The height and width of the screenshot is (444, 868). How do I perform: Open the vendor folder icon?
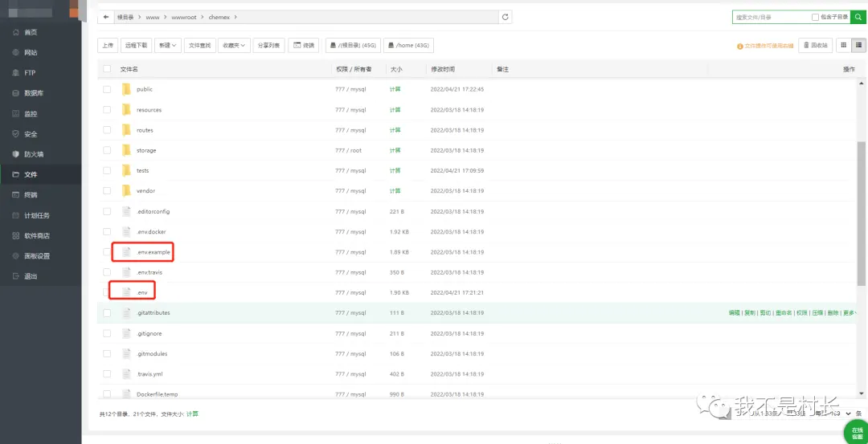126,191
